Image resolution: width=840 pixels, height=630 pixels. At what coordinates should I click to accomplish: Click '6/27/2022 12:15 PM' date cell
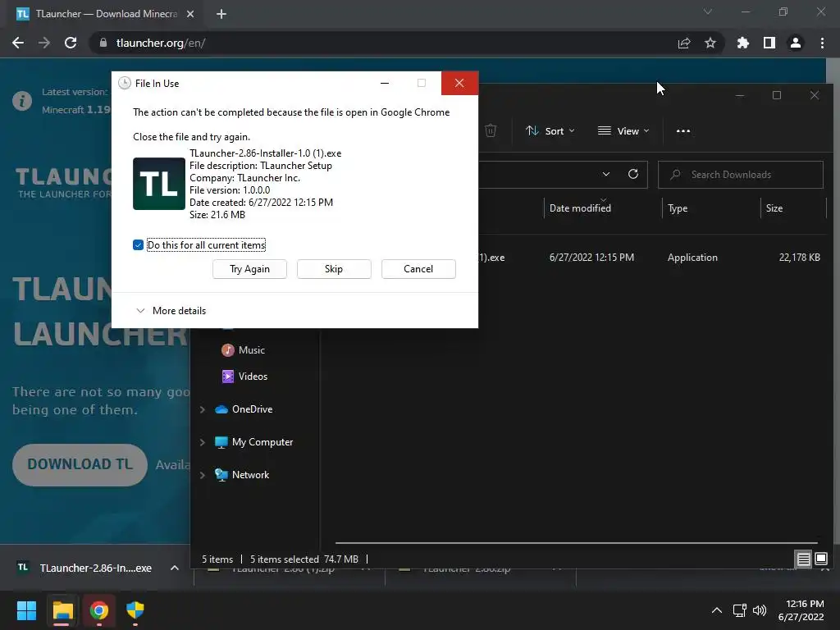tap(591, 258)
